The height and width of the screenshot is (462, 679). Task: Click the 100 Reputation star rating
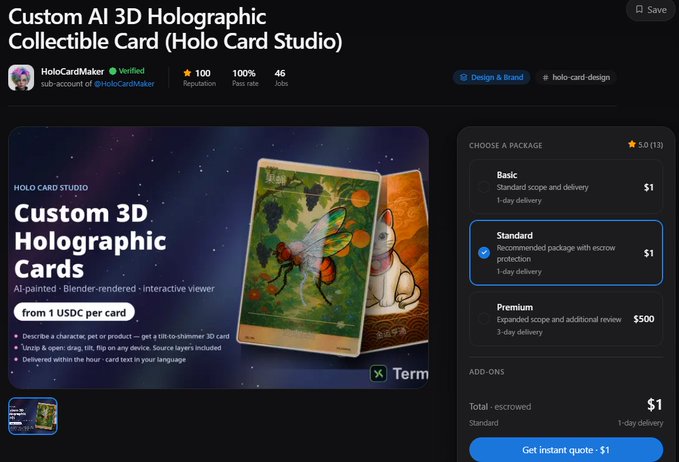click(199, 78)
